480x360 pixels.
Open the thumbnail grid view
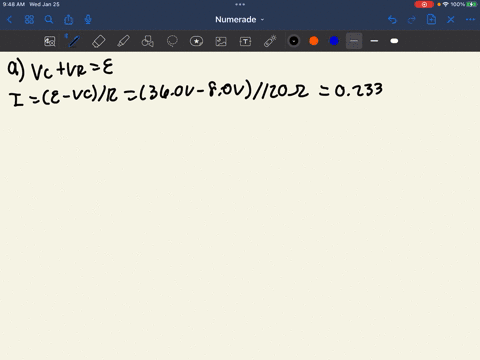click(29, 20)
